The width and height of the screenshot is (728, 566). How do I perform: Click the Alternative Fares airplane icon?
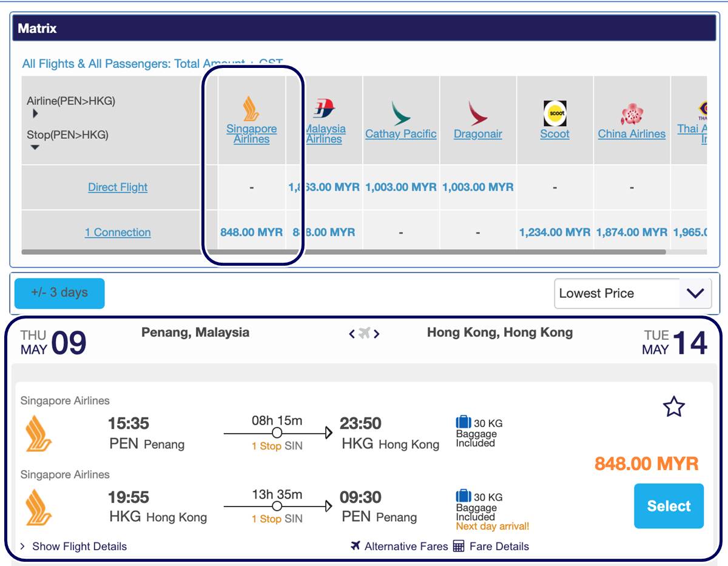356,546
